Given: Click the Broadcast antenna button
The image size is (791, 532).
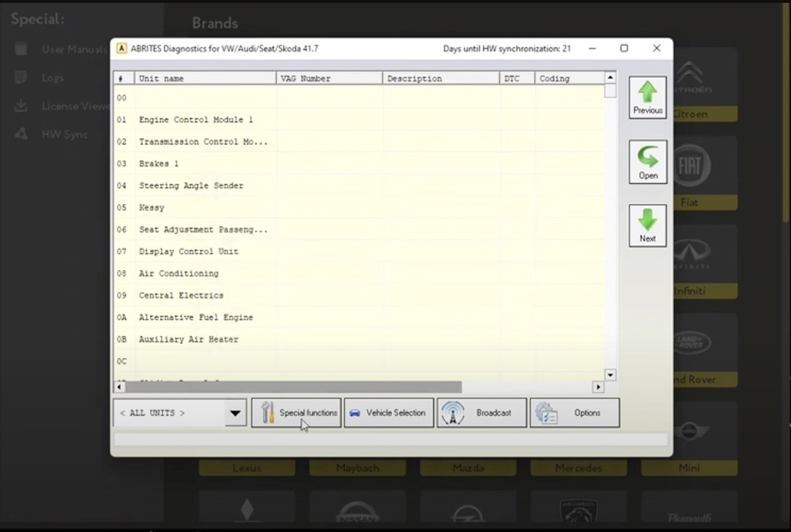Looking at the screenshot, I should 482,413.
